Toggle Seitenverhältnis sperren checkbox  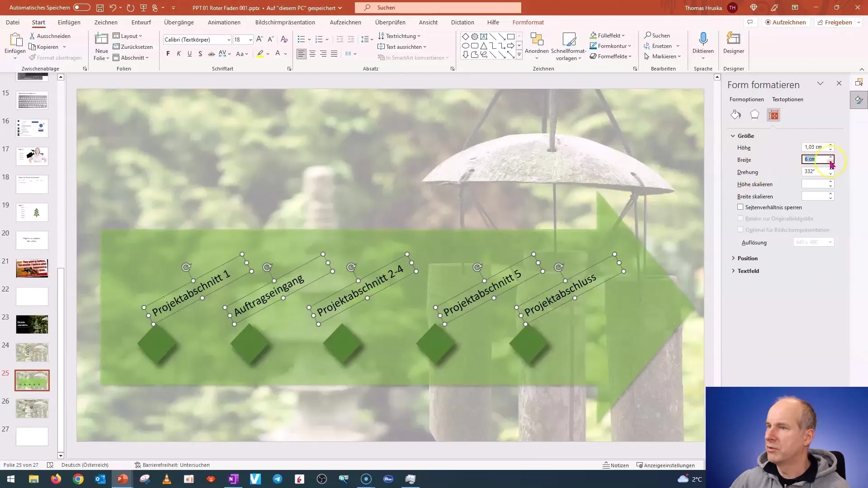pyautogui.click(x=741, y=207)
